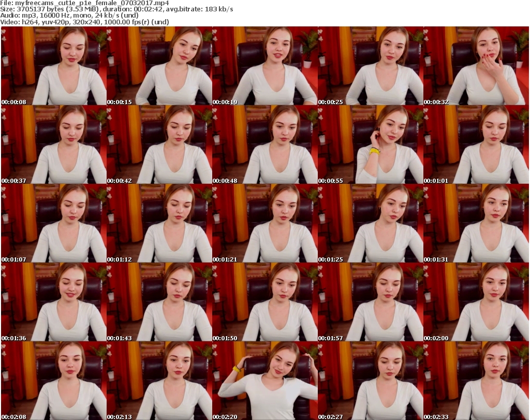Choose the thumbnail stamped 00:01:50
The height and width of the screenshot is (420, 530).
[x=265, y=302]
